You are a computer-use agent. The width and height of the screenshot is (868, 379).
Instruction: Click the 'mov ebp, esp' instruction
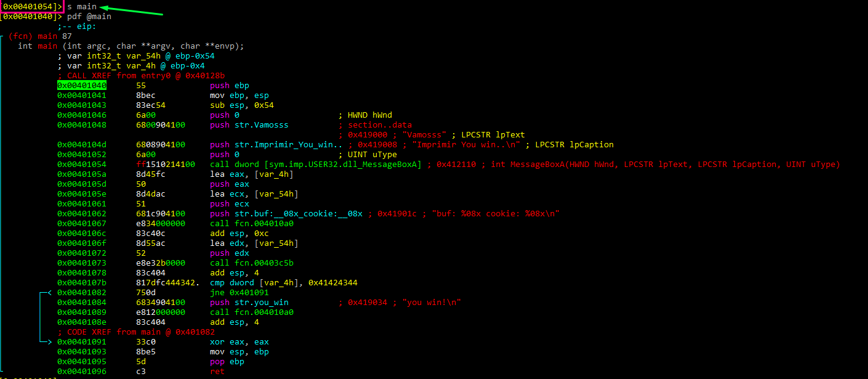tap(239, 95)
